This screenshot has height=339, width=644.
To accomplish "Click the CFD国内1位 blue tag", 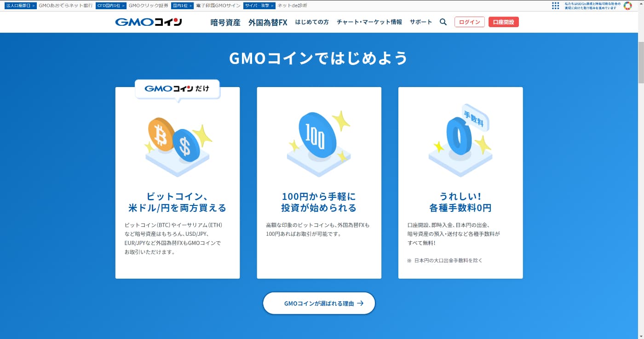I will [111, 6].
